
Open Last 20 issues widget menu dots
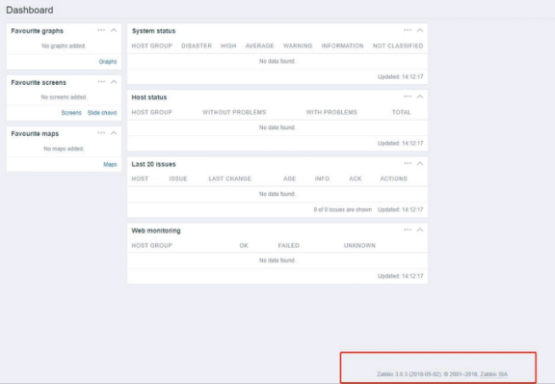[x=408, y=163]
